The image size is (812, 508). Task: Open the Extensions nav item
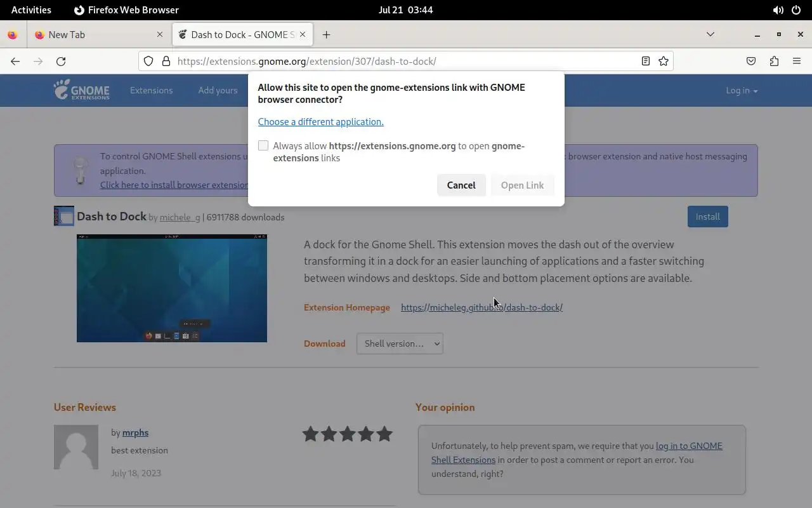click(x=151, y=90)
